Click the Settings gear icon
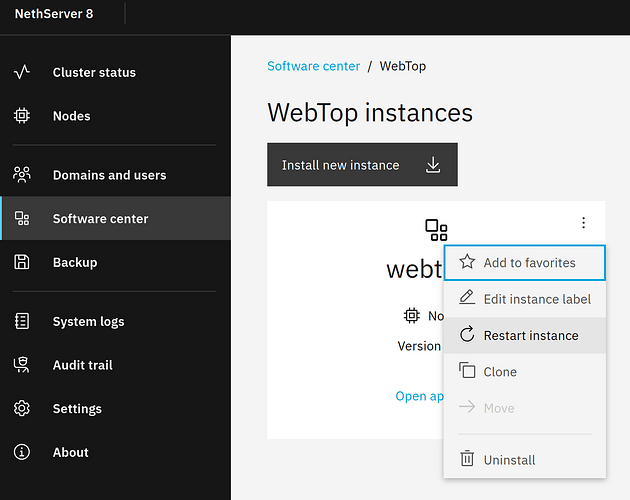Screen dimensions: 630x500 coord(22,409)
